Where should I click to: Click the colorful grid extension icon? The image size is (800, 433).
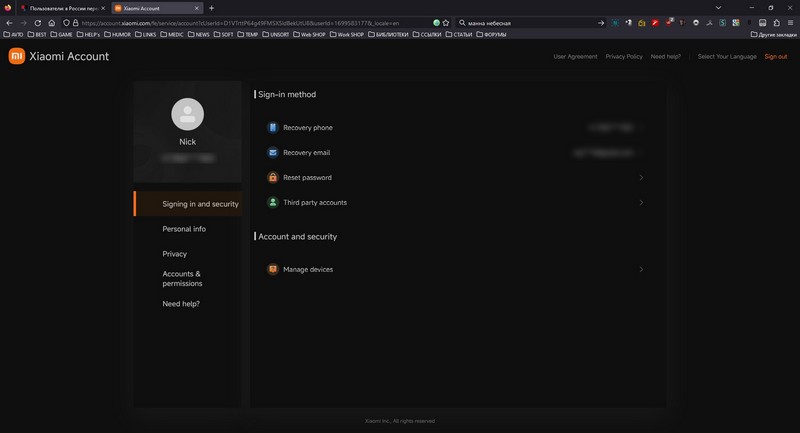[x=736, y=23]
